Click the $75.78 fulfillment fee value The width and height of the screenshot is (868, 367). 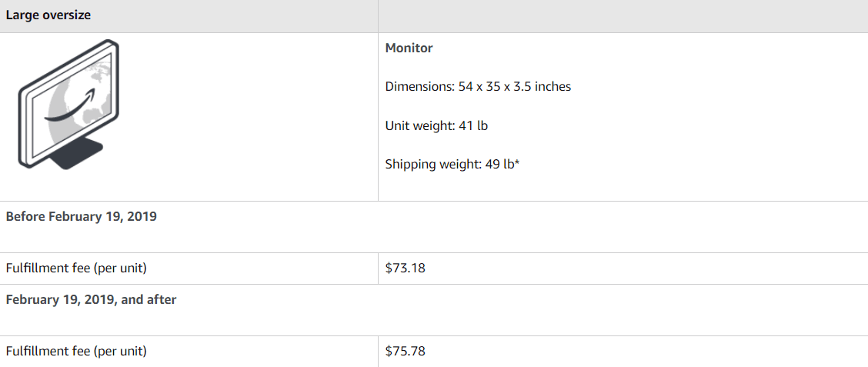pyautogui.click(x=405, y=351)
